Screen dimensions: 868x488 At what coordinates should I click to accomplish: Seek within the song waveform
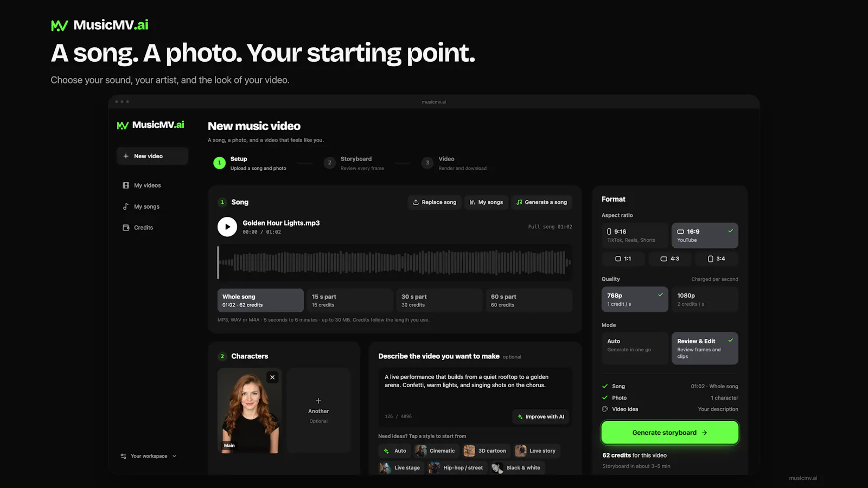coord(395,262)
